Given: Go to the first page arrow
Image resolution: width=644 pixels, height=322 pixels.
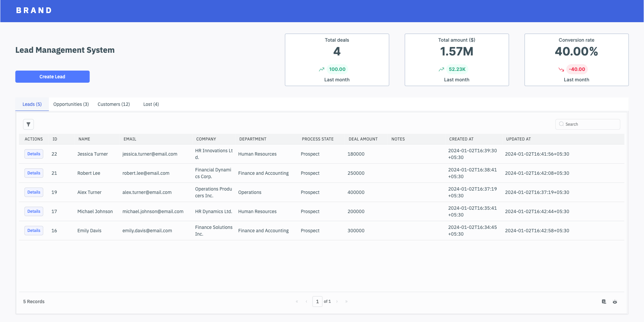Looking at the screenshot, I should (x=297, y=301).
